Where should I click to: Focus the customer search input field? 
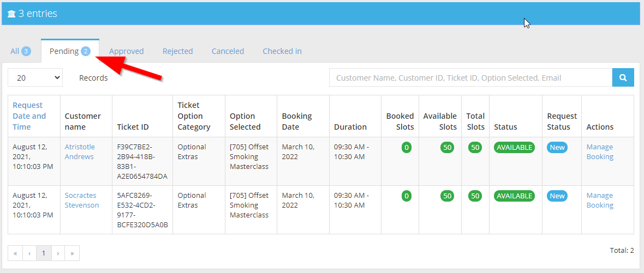pyautogui.click(x=470, y=77)
